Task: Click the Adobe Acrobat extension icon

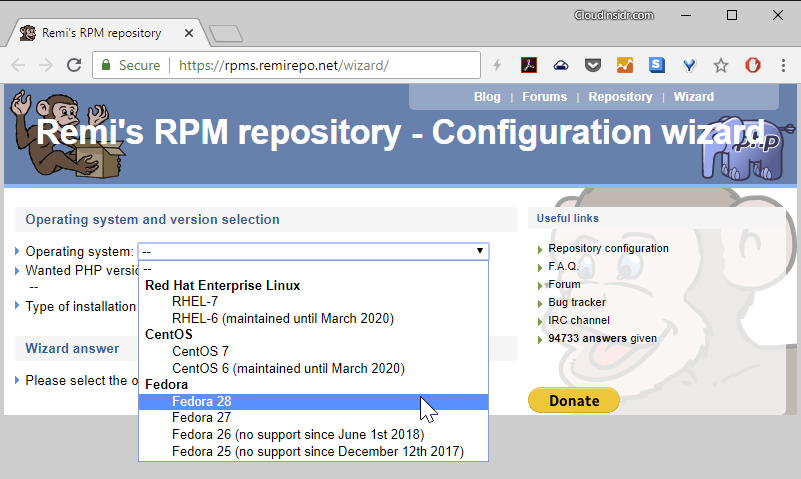Action: (x=529, y=65)
